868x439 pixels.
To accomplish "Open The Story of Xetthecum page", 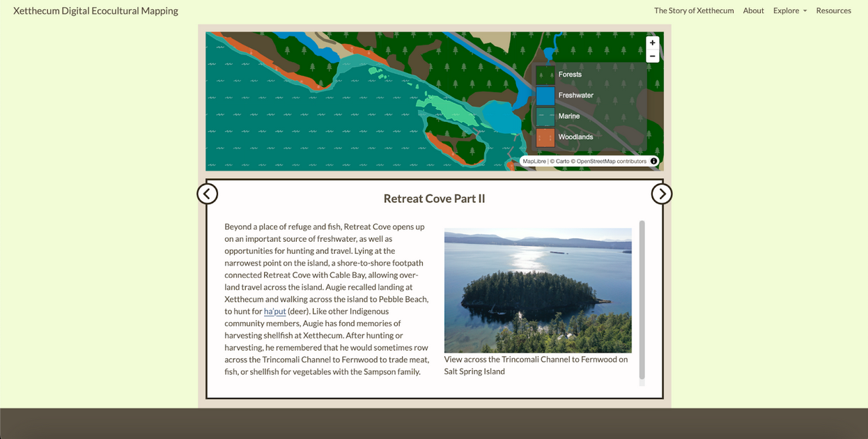I will tap(693, 10).
